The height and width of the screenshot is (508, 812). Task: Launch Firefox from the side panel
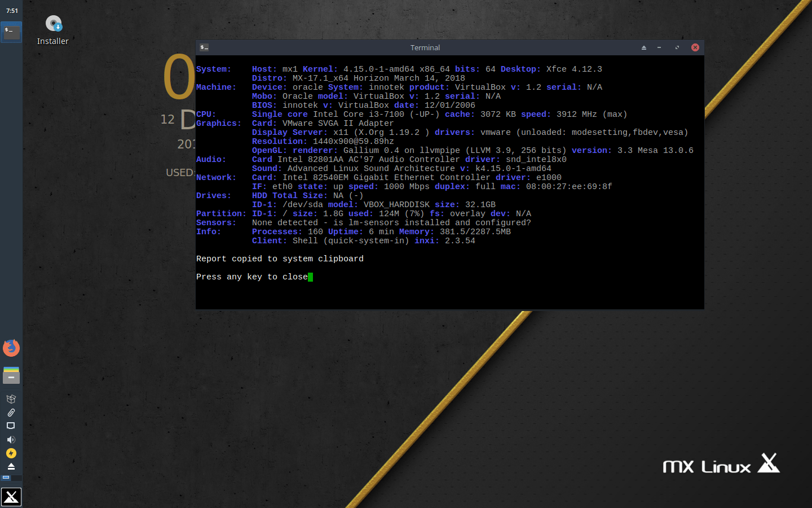(11, 348)
